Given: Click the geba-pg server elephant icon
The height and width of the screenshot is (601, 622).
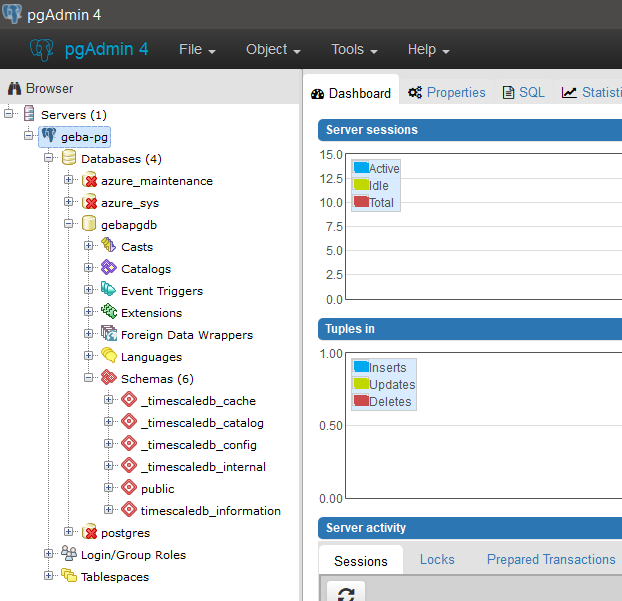Looking at the screenshot, I should pyautogui.click(x=49, y=136).
